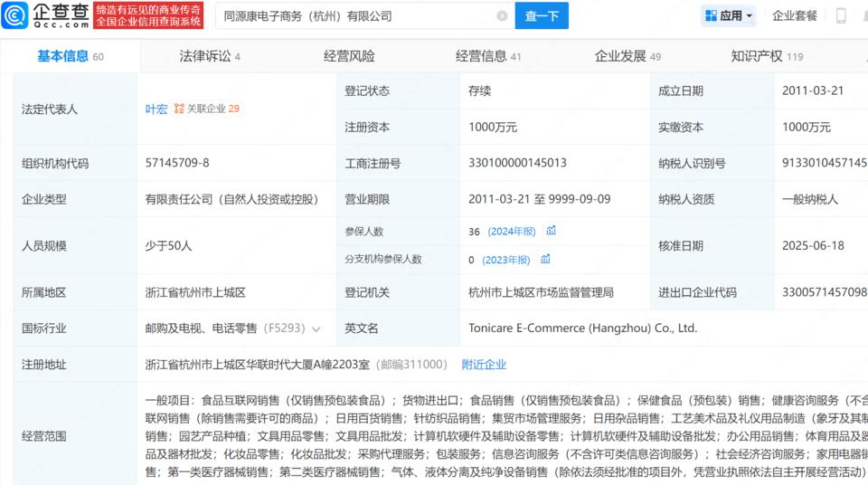Select the 经营信息 tab
868x485 pixels.
pos(481,56)
